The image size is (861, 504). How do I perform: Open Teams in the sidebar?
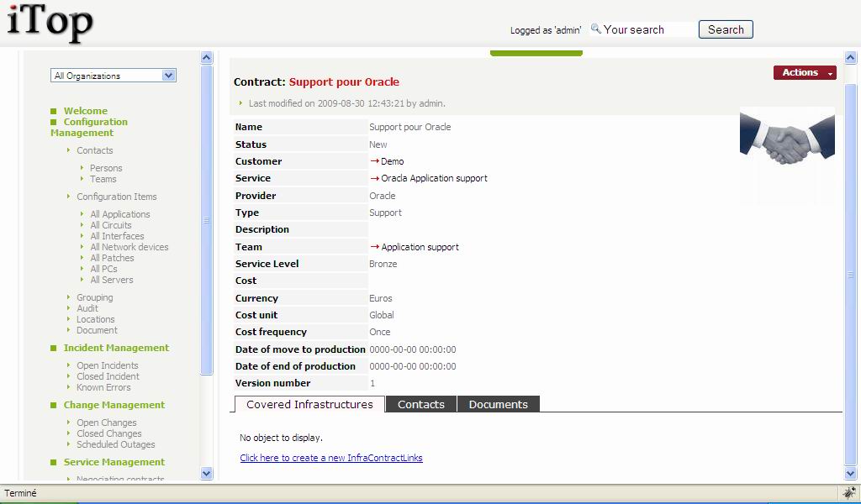103,179
